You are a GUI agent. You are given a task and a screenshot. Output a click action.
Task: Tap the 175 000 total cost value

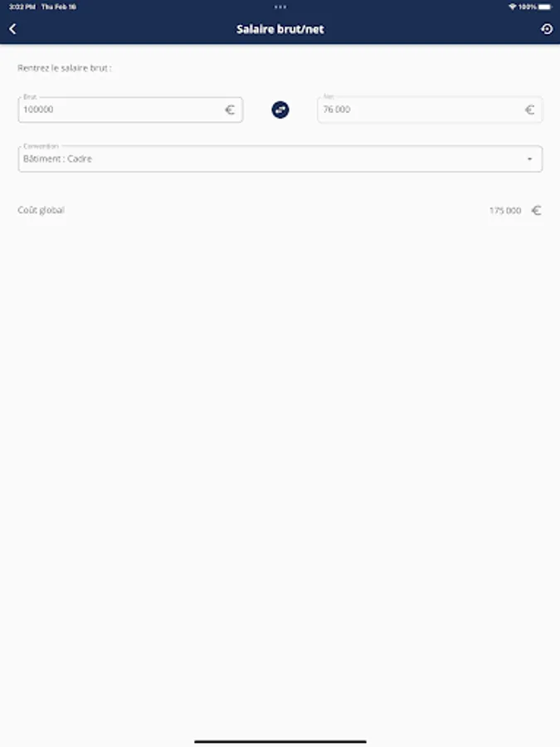pos(505,211)
